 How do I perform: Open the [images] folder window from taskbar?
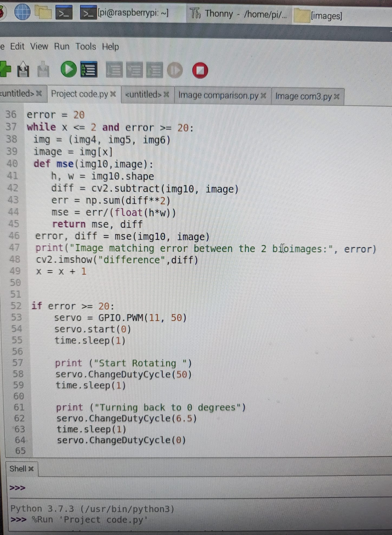[x=318, y=16]
